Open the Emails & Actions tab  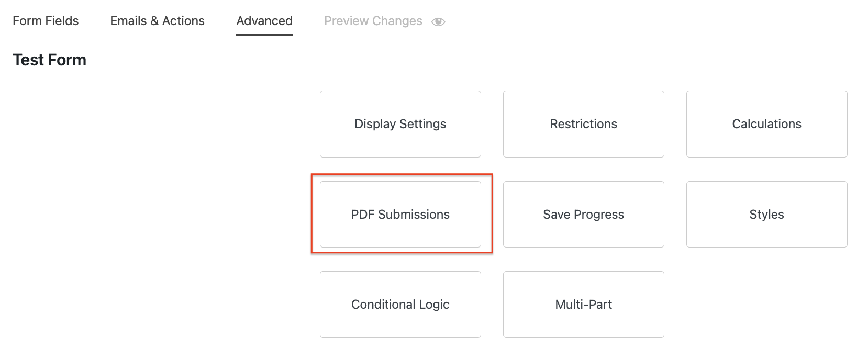coord(157,21)
